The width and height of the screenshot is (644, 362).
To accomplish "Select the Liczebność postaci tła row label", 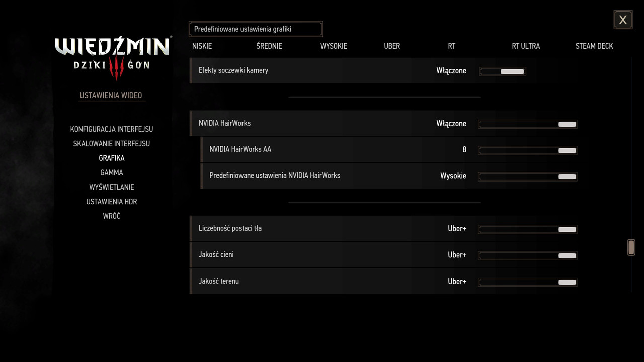I will coord(230,228).
